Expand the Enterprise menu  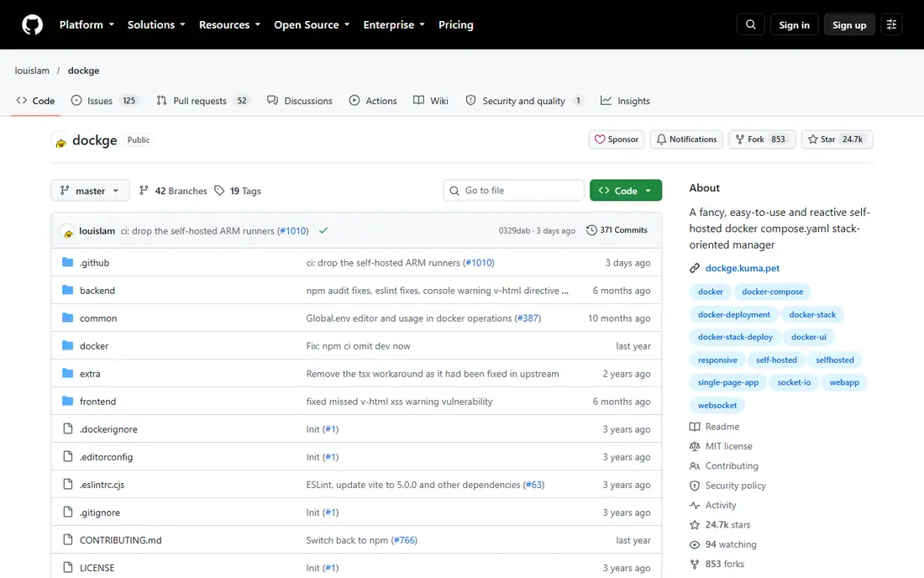click(394, 24)
